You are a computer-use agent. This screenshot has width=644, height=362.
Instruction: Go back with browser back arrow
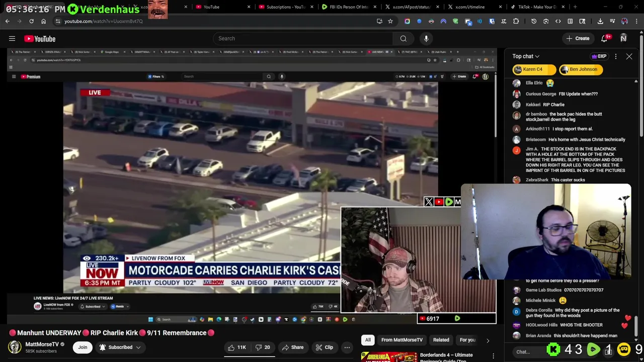tap(8, 21)
